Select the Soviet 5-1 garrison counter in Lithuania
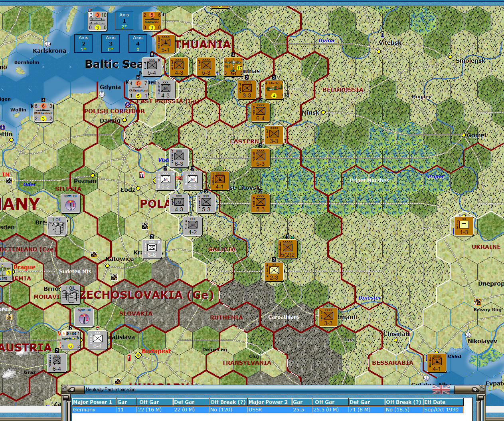This screenshot has height=421, width=504. coord(165,44)
